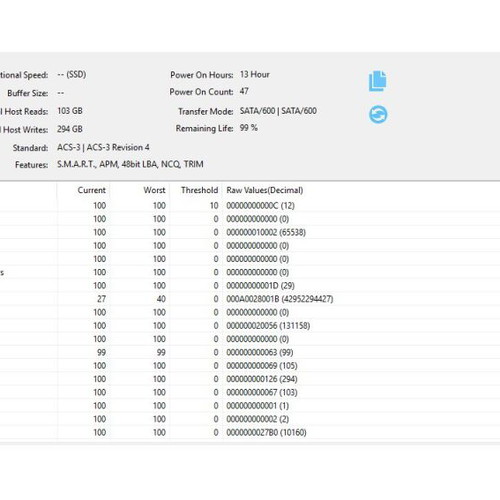Select raw value '000000000001 (1)'
This screenshot has height=500, width=500.
click(x=257, y=406)
